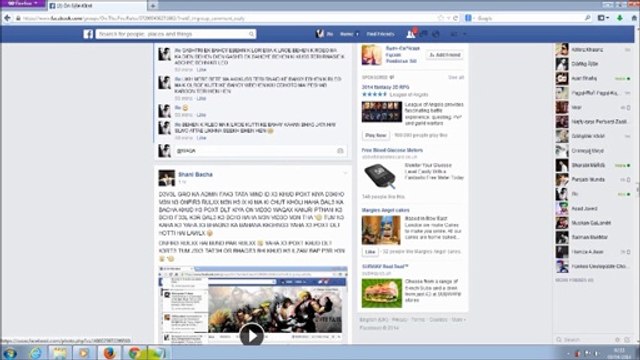Open League of Angels ad image

click(382, 112)
